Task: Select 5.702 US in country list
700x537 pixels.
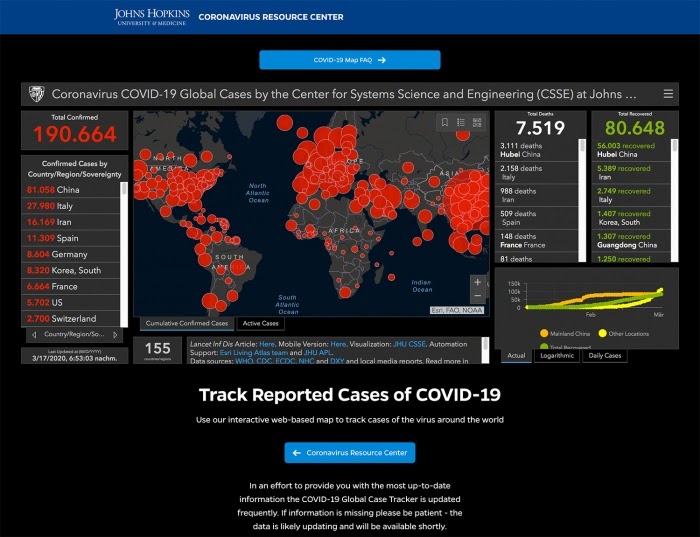Action: [71, 302]
